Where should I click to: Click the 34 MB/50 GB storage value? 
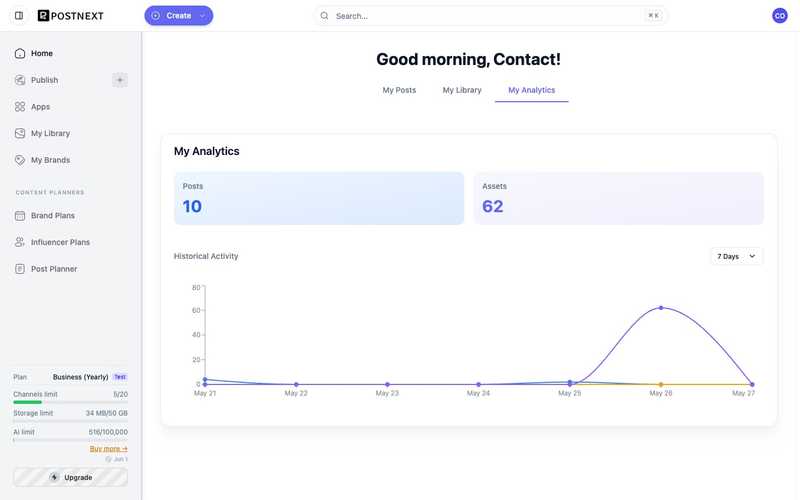[x=107, y=413]
